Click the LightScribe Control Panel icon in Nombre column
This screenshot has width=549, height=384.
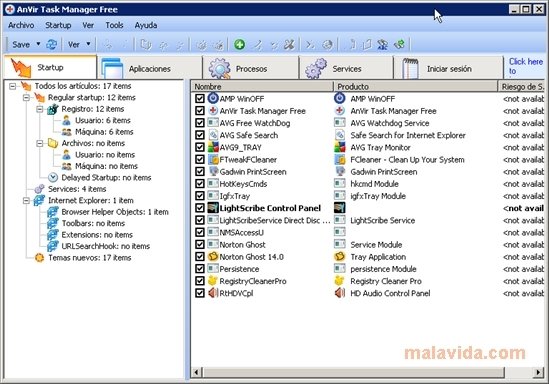[213, 208]
